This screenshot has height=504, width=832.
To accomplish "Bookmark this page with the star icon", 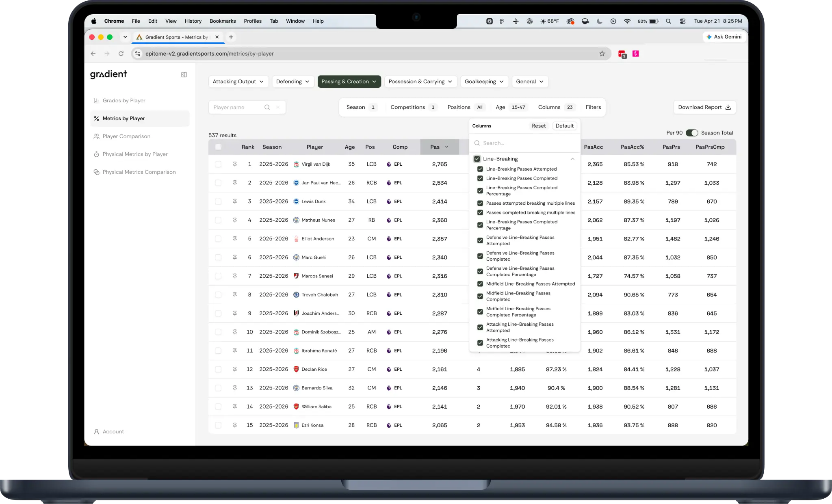I will point(602,54).
